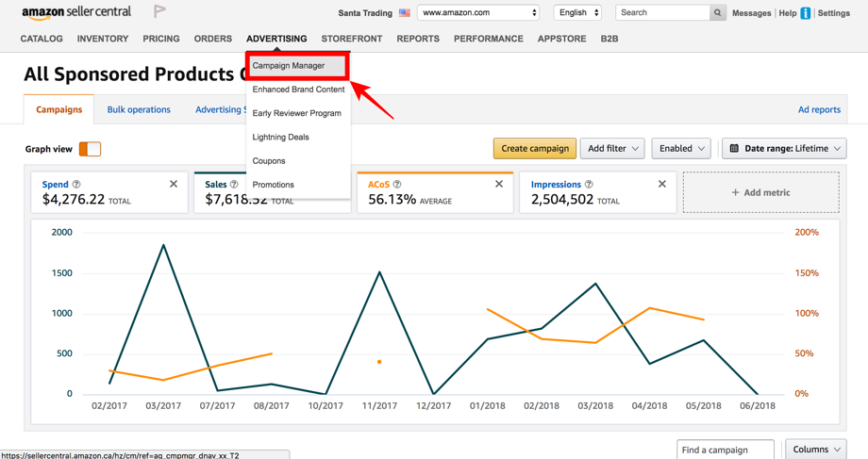Open the www.amazon.com marketplace dropdown
Image resolution: width=868 pixels, height=459 pixels.
[x=478, y=12]
